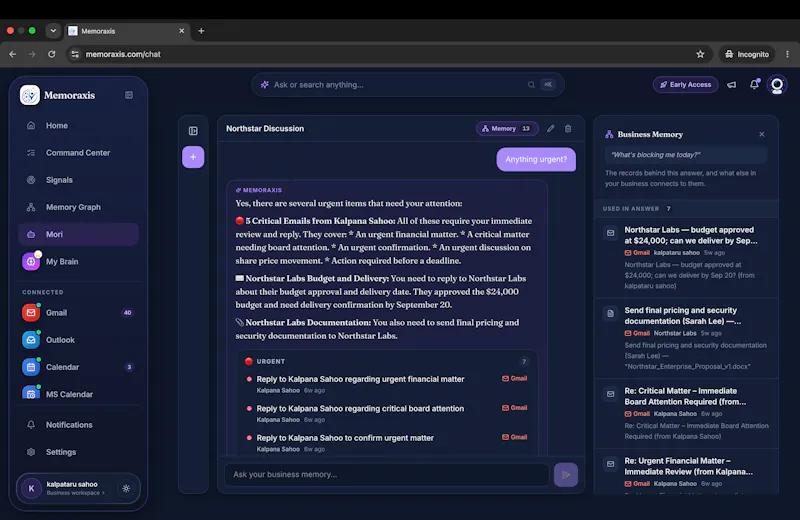The width and height of the screenshot is (800, 520).
Task: Open the tab search dropdown arrow
Action: click(53, 31)
